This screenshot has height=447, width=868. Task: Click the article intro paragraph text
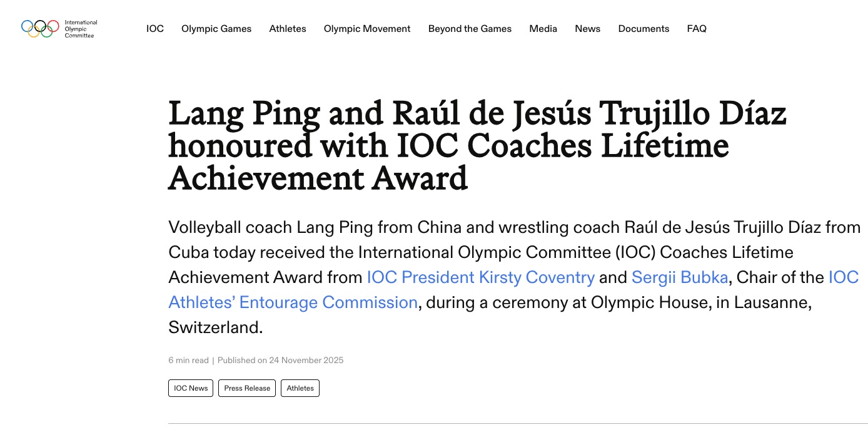tap(438, 252)
